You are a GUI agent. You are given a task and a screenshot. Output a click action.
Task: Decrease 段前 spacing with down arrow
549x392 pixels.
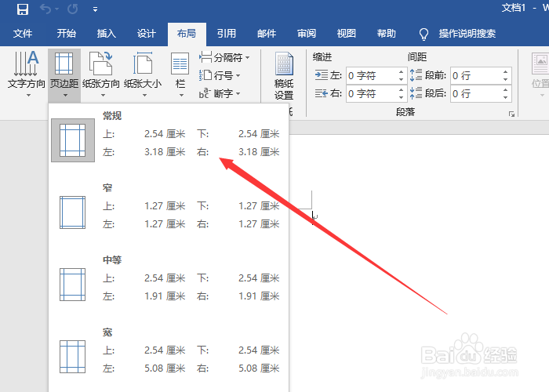click(x=505, y=80)
